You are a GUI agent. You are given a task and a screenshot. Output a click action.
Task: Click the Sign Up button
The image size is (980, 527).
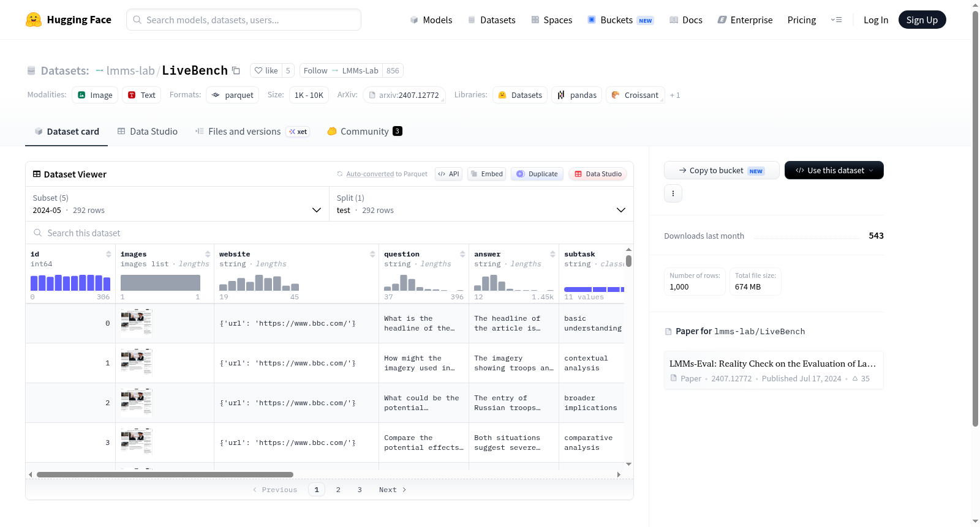click(922, 20)
